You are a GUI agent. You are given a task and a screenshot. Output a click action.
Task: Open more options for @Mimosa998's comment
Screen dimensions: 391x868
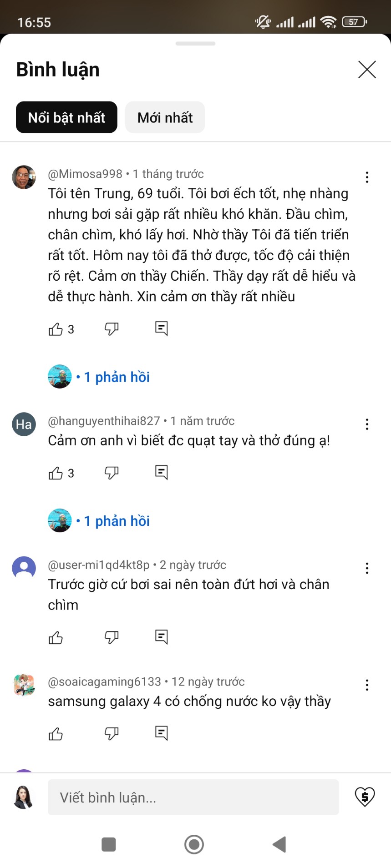(367, 177)
